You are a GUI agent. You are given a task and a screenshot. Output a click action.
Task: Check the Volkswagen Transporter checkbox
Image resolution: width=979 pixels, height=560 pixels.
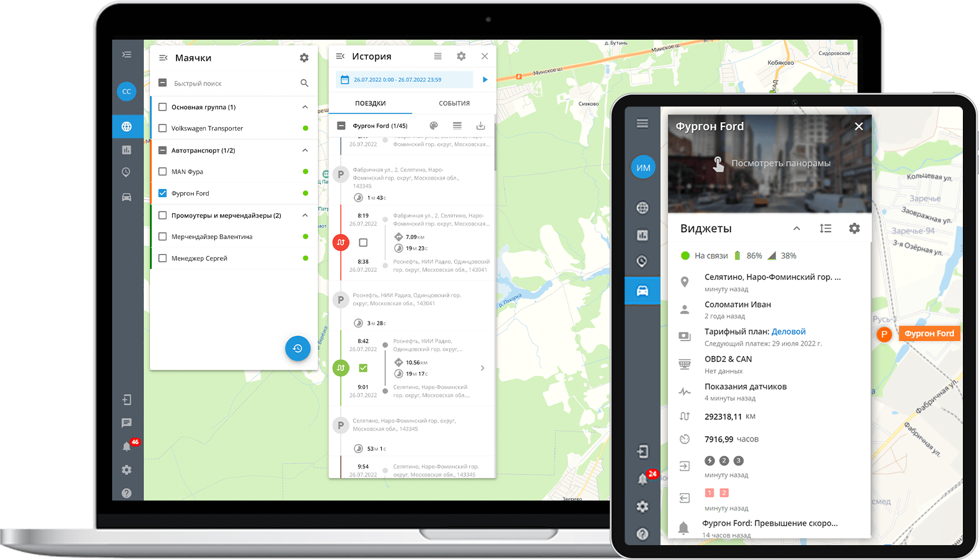pyautogui.click(x=162, y=128)
